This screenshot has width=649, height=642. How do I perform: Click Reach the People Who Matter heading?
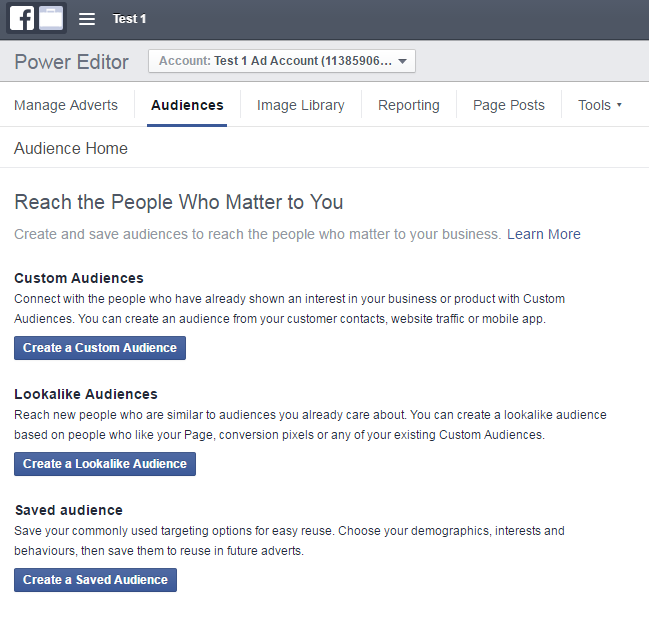179,203
